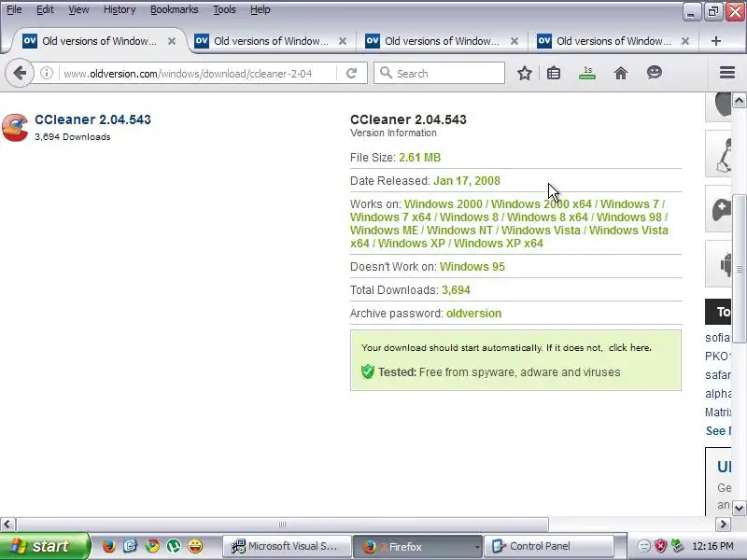
Task: Click the vertical scrollbar thumb
Action: click(739, 269)
